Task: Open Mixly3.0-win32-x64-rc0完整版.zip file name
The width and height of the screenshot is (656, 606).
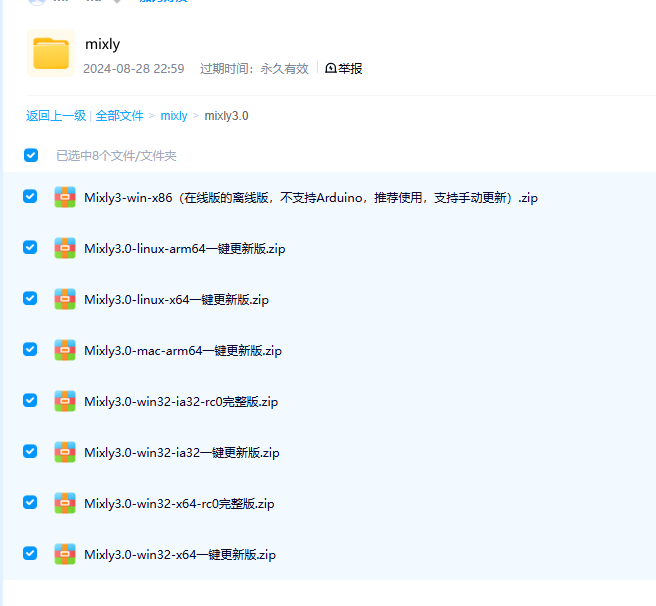Action: (x=179, y=503)
